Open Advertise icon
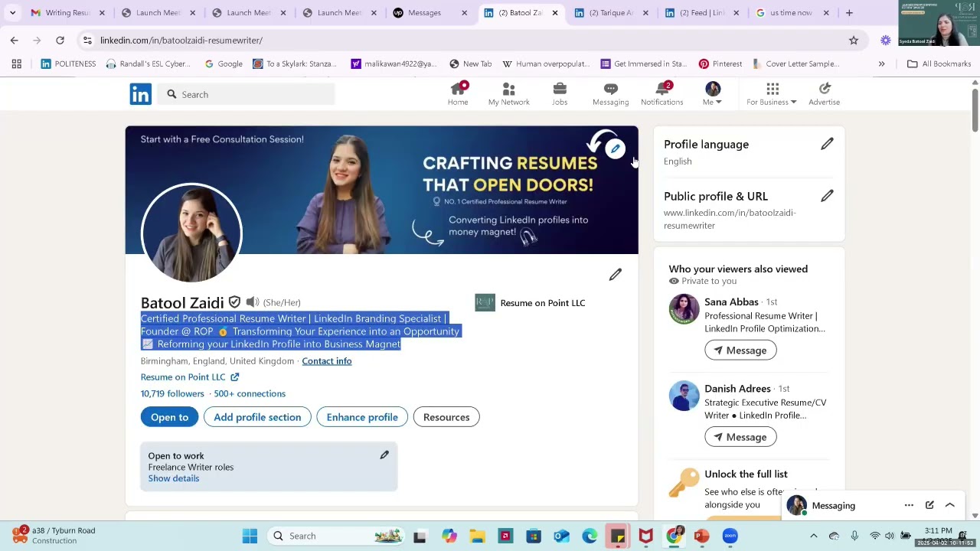The height and width of the screenshot is (551, 980). pyautogui.click(x=824, y=94)
